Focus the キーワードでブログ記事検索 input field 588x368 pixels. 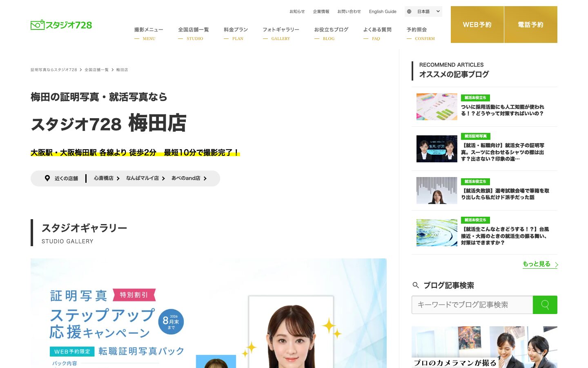(x=472, y=305)
